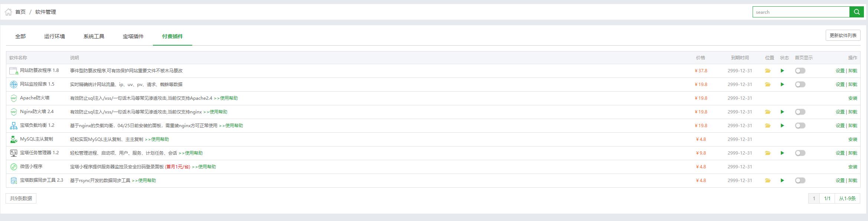Switch to the 系统工具 tab
The height and width of the screenshot is (221, 868).
94,36
